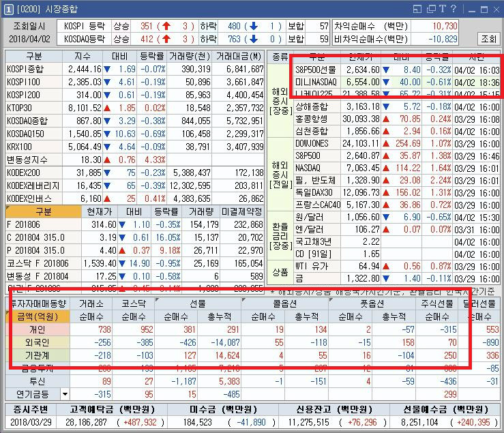504x433 pixels.
Task: Click the T font size icon
Action: click(443, 9)
